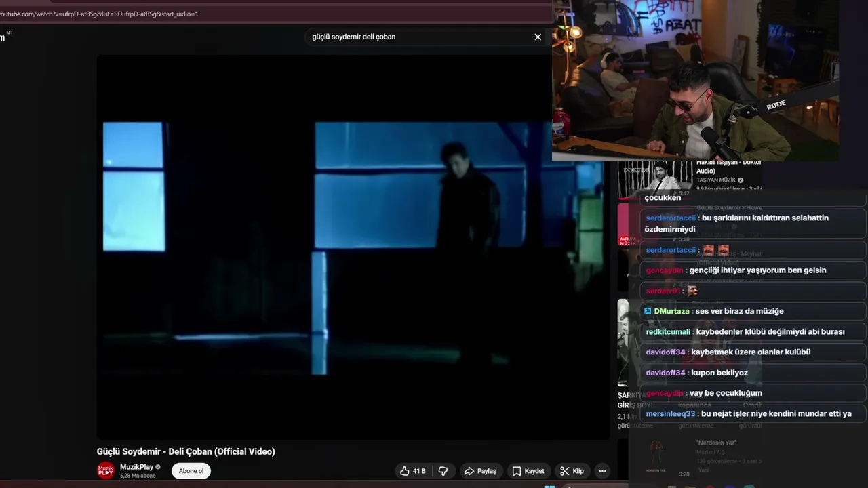Clear the search box with the X icon

point(538,37)
